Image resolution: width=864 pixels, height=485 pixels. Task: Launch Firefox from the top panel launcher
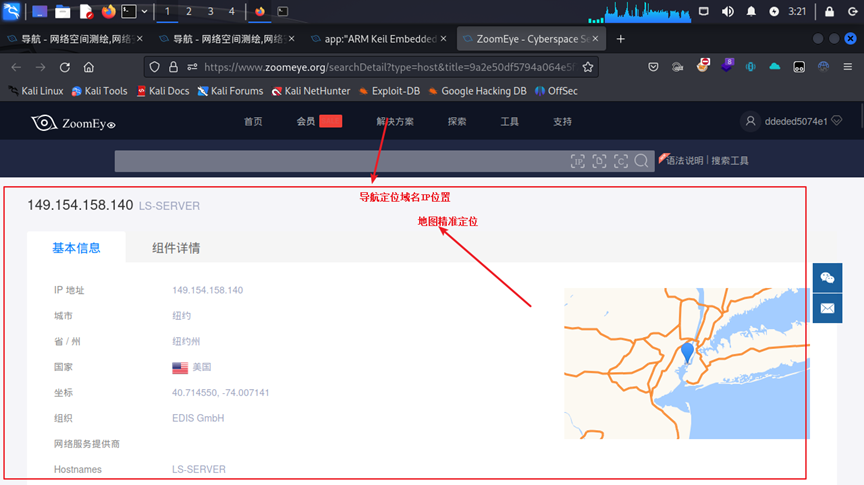(x=109, y=11)
